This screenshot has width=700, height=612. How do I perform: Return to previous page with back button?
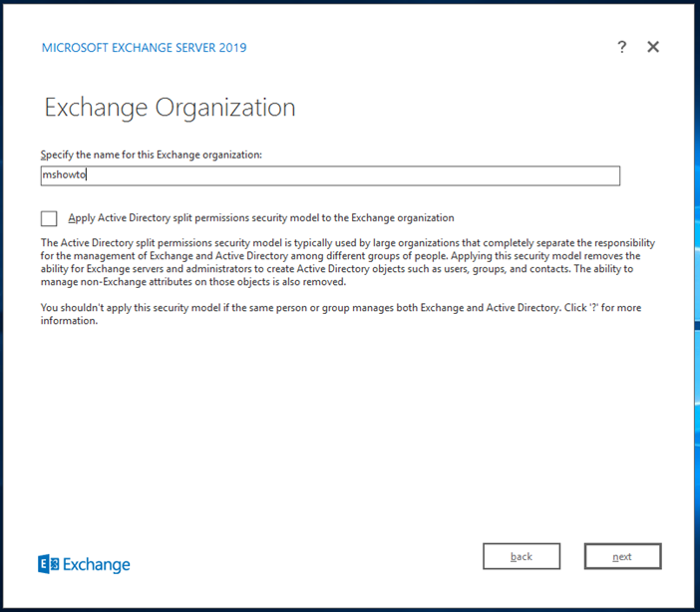[x=522, y=556]
